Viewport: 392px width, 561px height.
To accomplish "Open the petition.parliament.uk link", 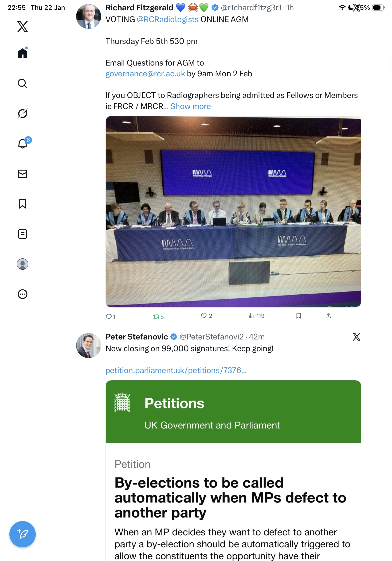I will pos(176,370).
